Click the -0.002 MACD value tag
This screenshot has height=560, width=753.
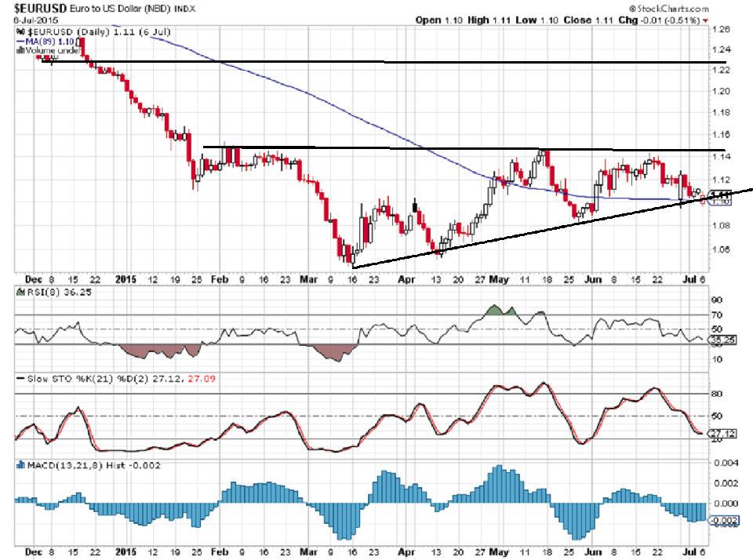720,520
